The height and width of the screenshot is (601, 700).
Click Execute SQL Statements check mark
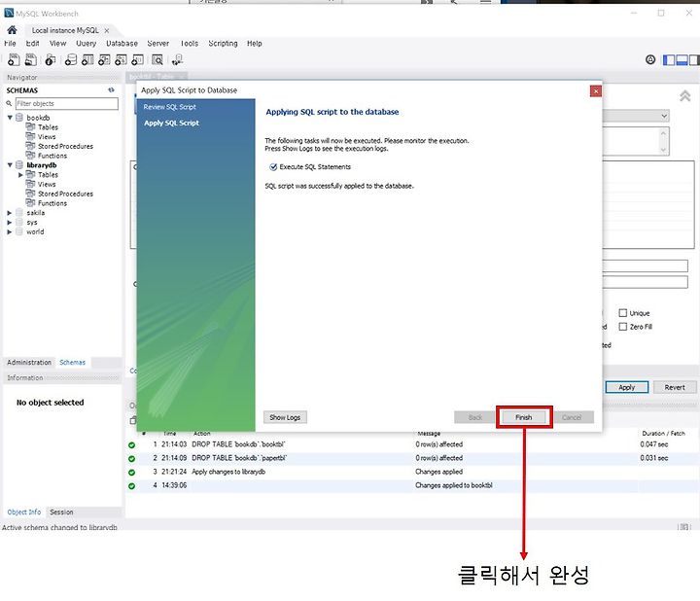point(273,166)
